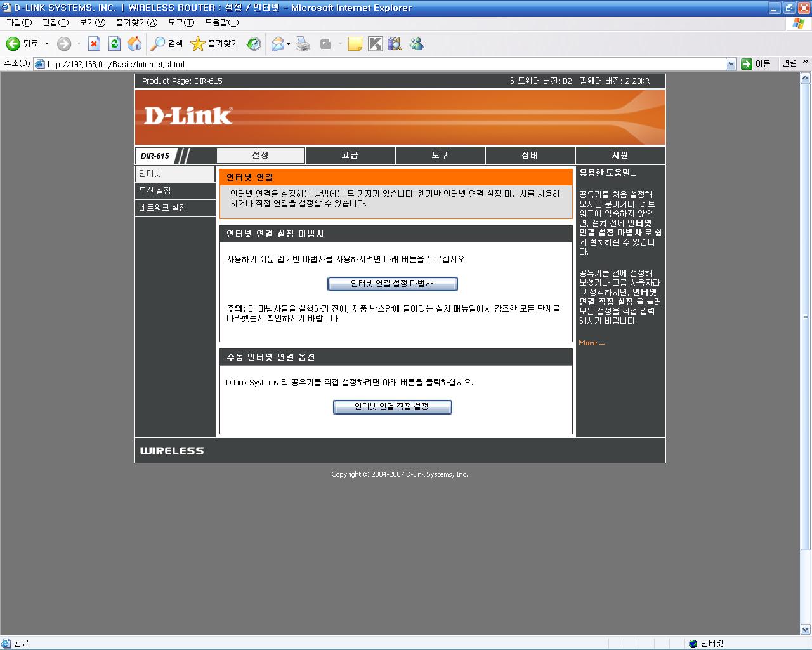The width and height of the screenshot is (812, 650).
Task: Open the 편집(E) menu
Action: (x=55, y=22)
